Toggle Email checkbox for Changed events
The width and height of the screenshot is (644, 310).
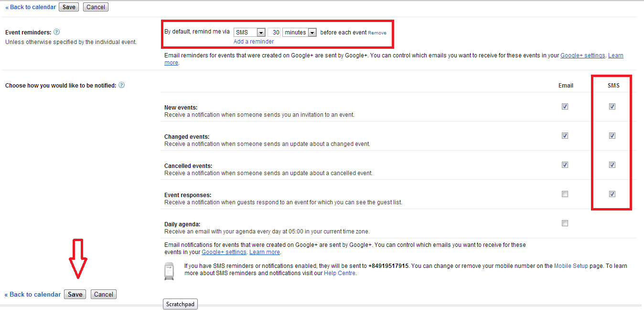pos(565,136)
